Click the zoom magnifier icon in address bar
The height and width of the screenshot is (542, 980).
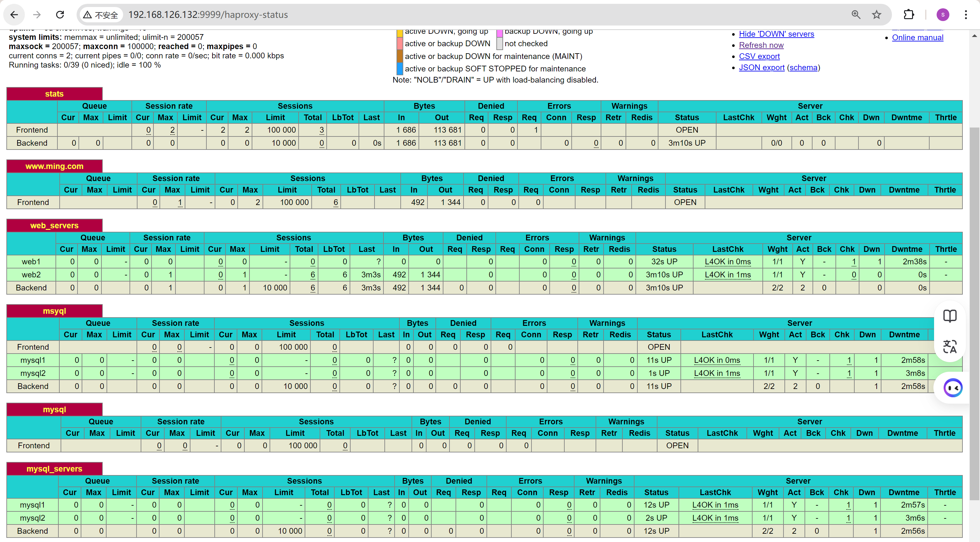856,15
